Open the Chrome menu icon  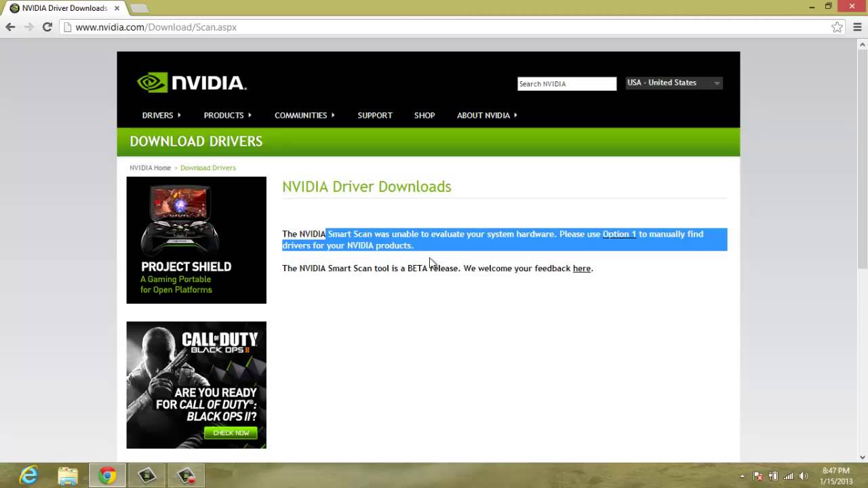[x=857, y=27]
